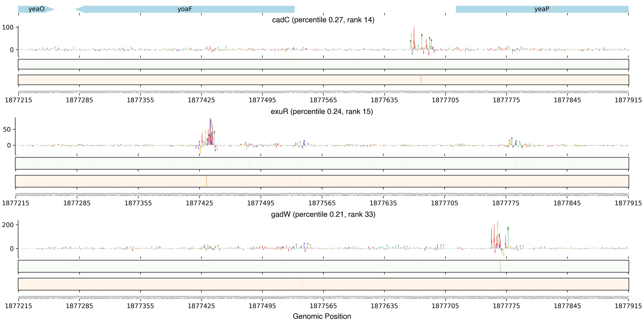Click position label "1877705" under the exuR panel
The height and width of the screenshot is (322, 644).
pyautogui.click(x=445, y=203)
